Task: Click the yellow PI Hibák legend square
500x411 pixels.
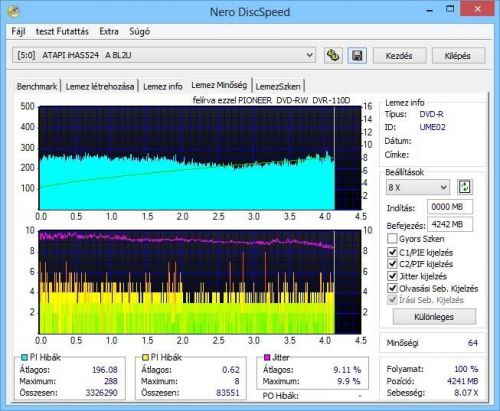Action: pos(145,358)
